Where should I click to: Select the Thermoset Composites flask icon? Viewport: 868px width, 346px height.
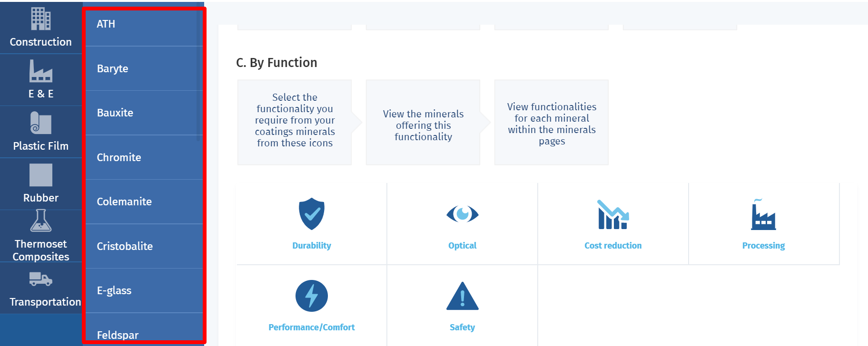point(41,221)
